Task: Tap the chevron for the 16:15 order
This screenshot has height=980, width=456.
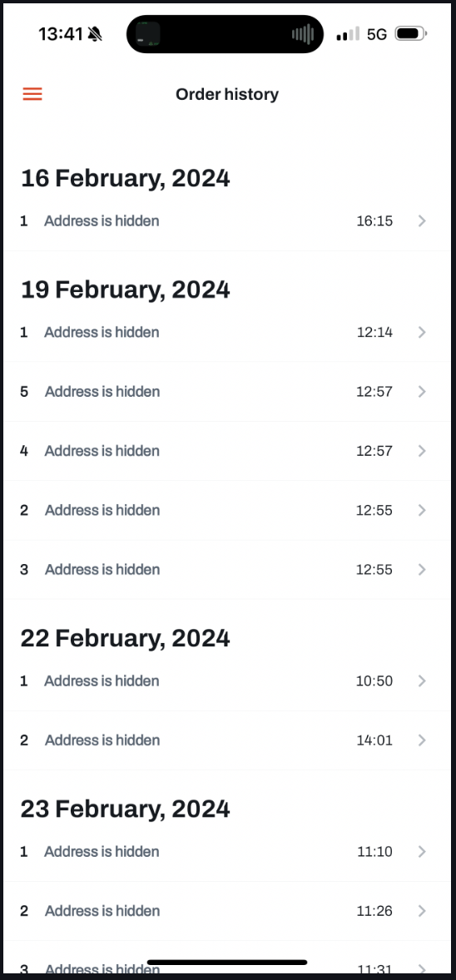Action: tap(422, 220)
